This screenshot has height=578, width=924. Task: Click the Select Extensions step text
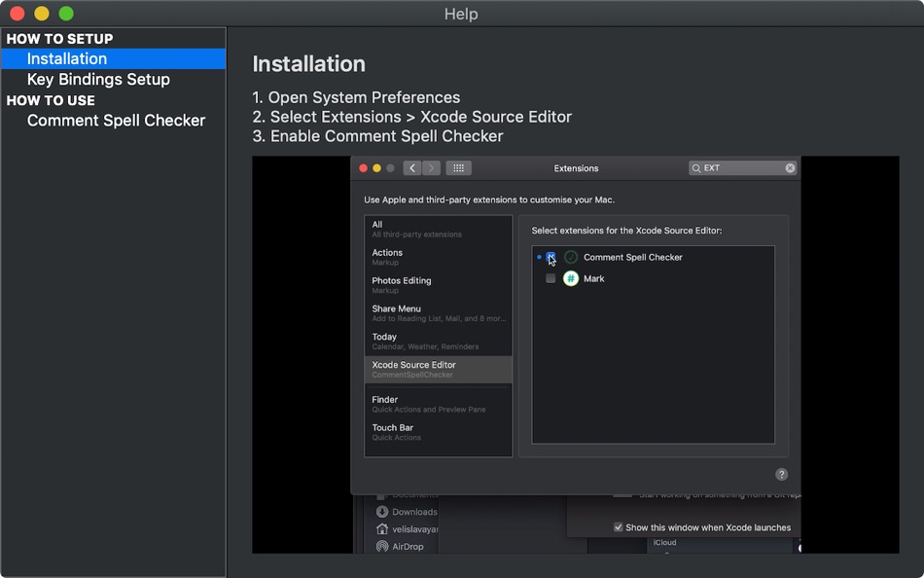pos(412,117)
